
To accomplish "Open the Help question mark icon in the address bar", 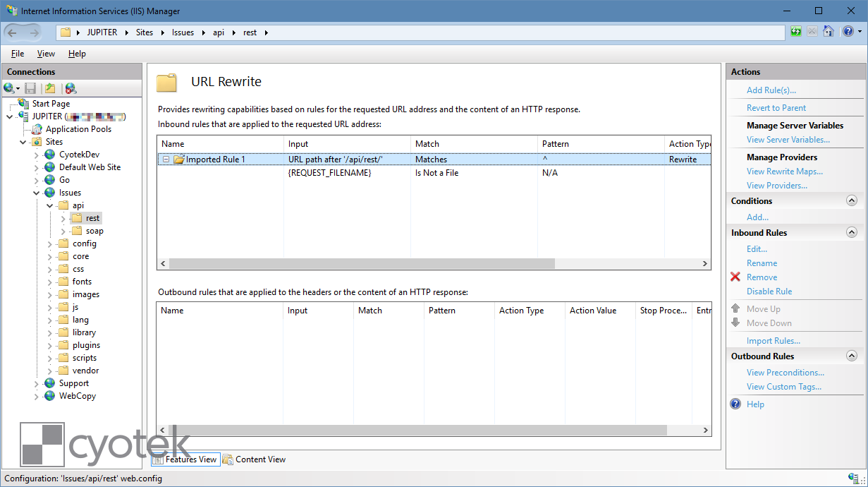I will pyautogui.click(x=848, y=32).
